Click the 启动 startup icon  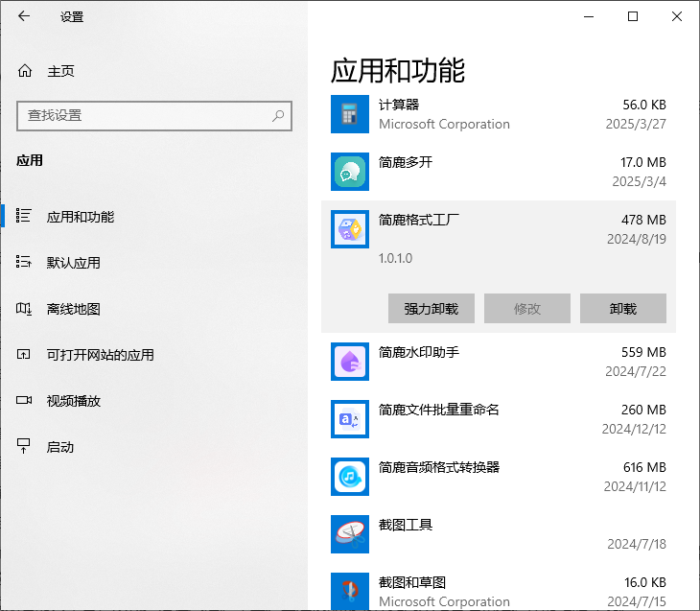pos(23,446)
